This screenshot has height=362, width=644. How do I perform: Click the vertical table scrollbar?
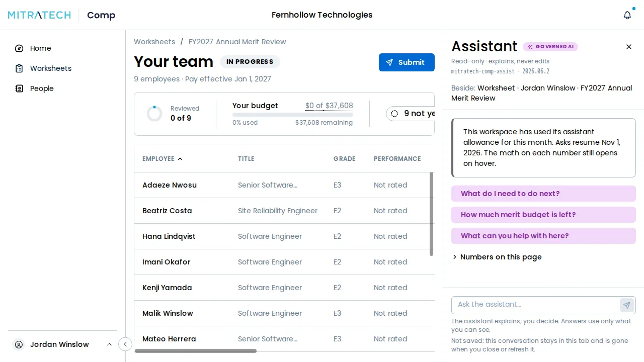[x=431, y=214]
